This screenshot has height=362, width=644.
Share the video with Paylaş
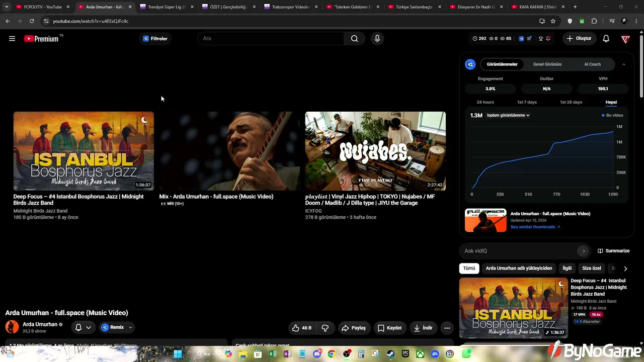coord(353,328)
